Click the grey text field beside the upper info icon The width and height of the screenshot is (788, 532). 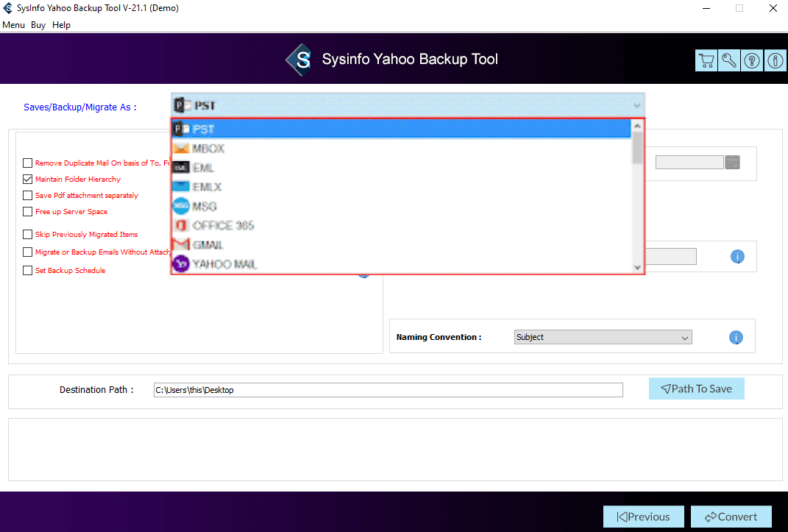tap(671, 257)
